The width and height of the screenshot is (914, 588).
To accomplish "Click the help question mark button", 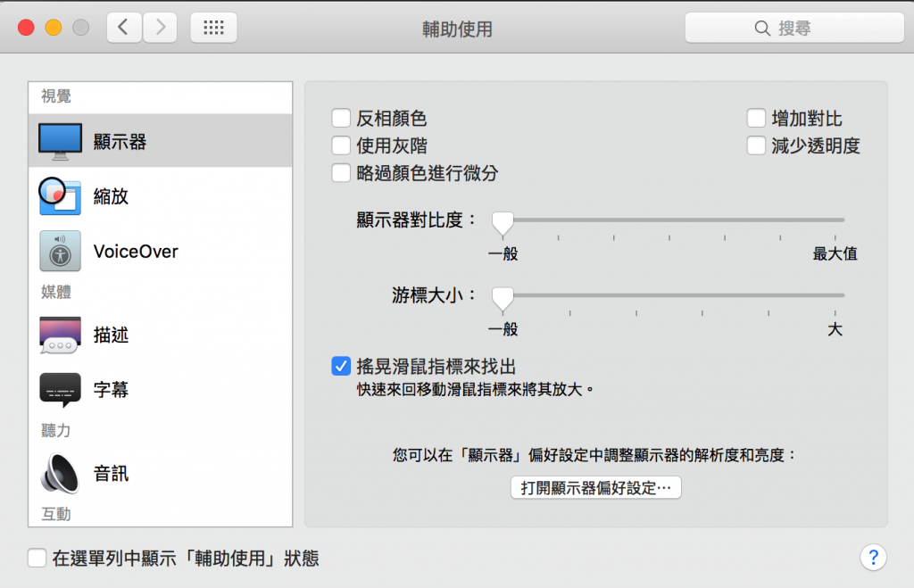I will click(x=873, y=558).
